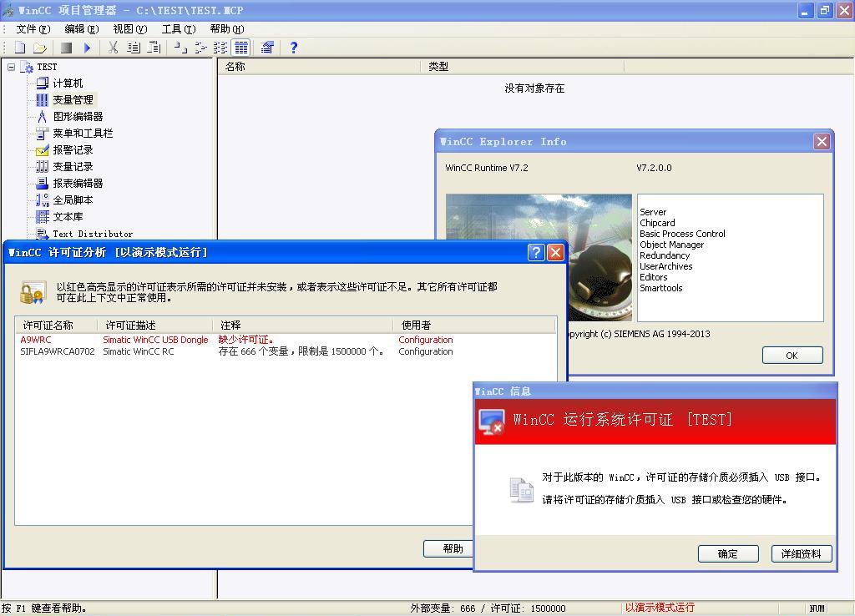Sort by 许可证名称 column header
The image size is (855, 616).
pos(55,325)
